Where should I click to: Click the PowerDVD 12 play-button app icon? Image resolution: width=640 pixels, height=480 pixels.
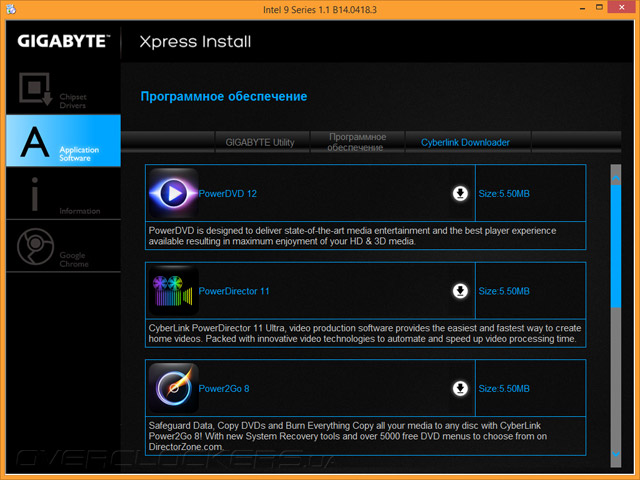pos(173,193)
